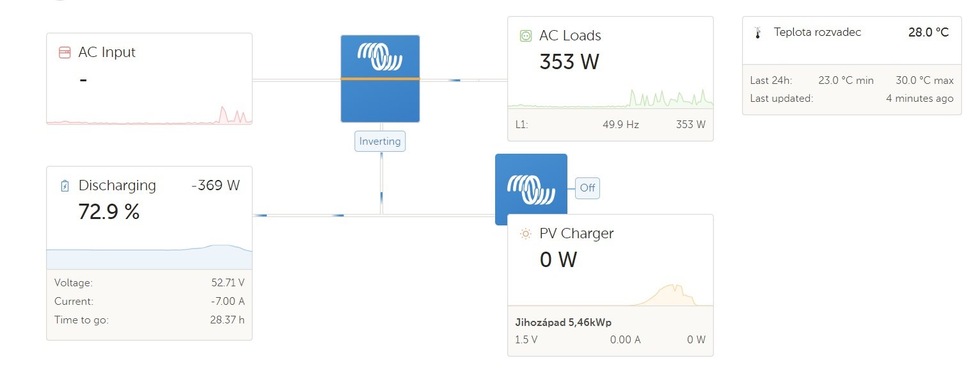980x374 pixels.
Task: Click the Inverting status badge
Action: (x=380, y=142)
